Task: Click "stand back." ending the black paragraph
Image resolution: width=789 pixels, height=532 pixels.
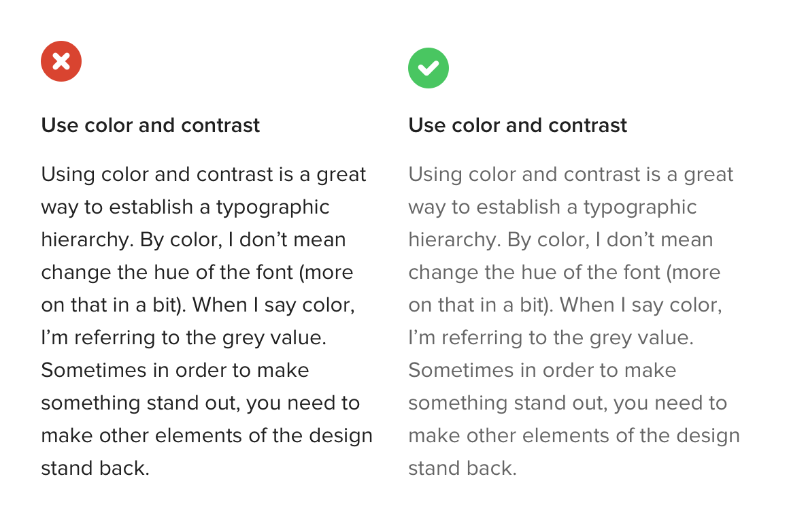Action: pyautogui.click(x=96, y=469)
